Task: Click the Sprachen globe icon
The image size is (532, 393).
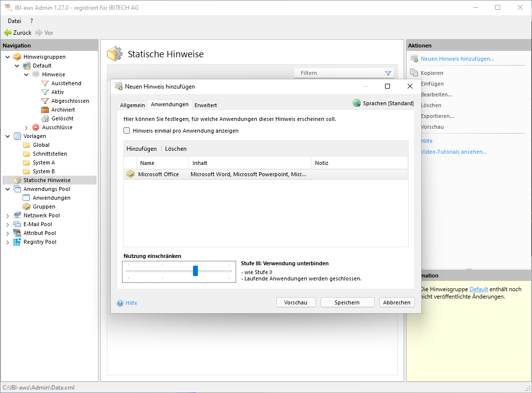Action: (x=357, y=103)
